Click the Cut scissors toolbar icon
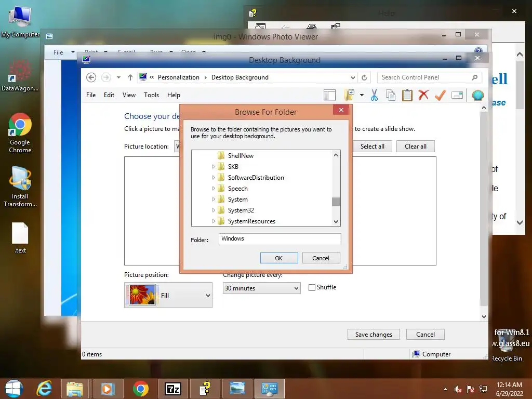This screenshot has width=532, height=399. (374, 96)
